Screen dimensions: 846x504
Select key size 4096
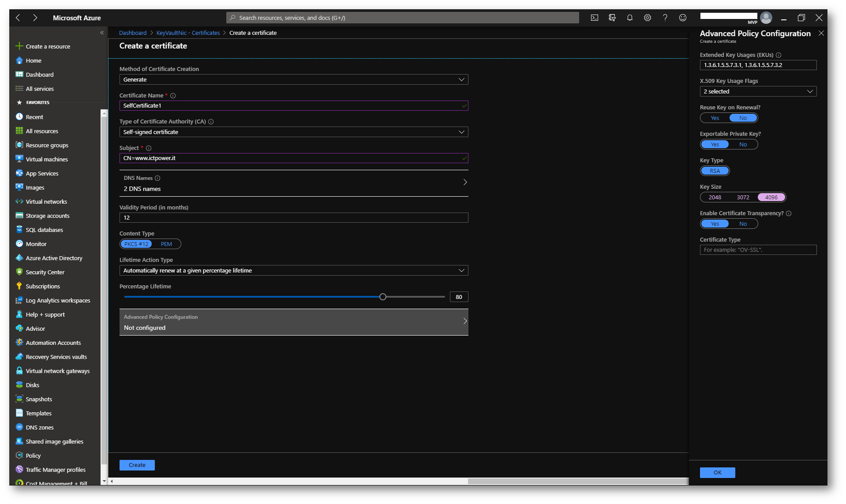coord(771,197)
